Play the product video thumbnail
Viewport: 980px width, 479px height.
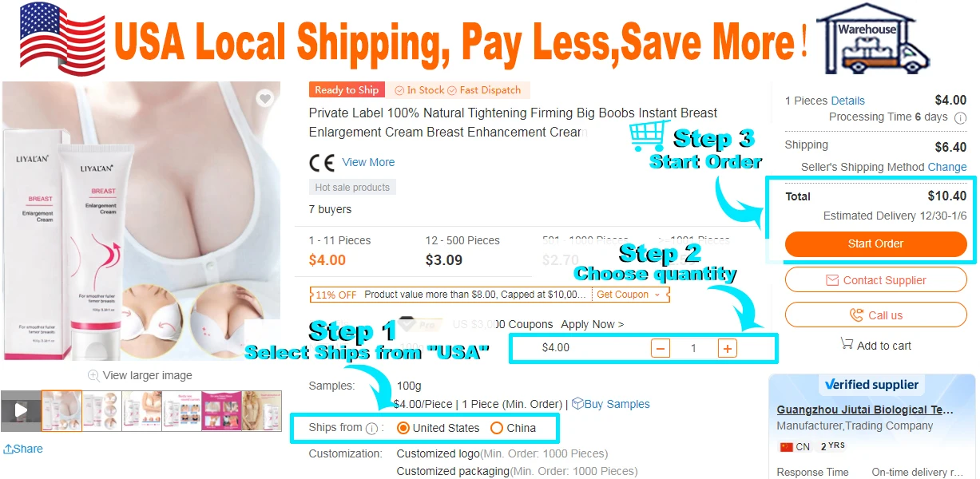tap(21, 411)
